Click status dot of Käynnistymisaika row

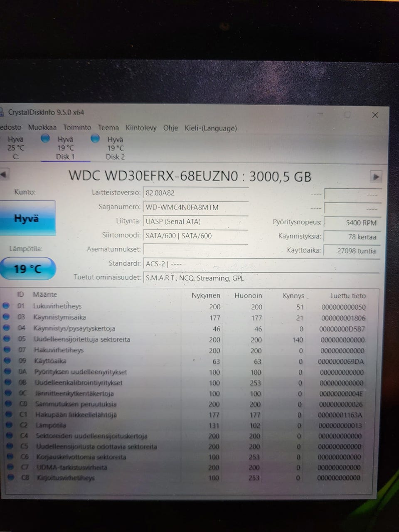(x=6, y=317)
